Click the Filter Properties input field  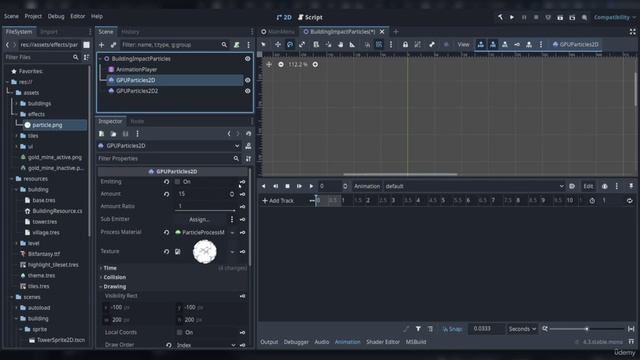[x=169, y=158]
